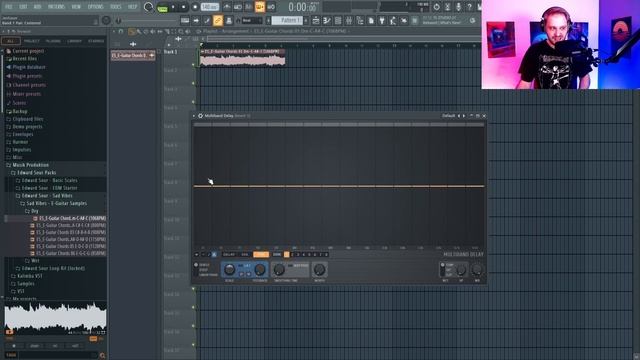This screenshot has height=360, width=640.
Task: Click the question mark help icon
Action: click(469, 7)
